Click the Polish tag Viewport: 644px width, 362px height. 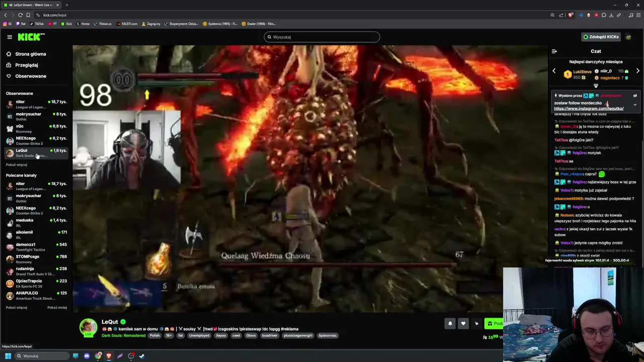pos(154,335)
